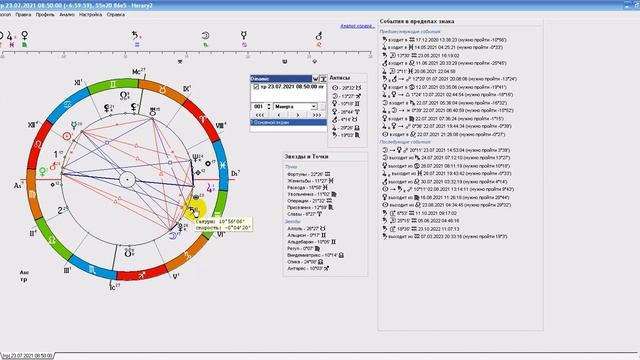Click the icon button right of W in Dynamic header
Screen dimensions: 640x360
point(322,79)
